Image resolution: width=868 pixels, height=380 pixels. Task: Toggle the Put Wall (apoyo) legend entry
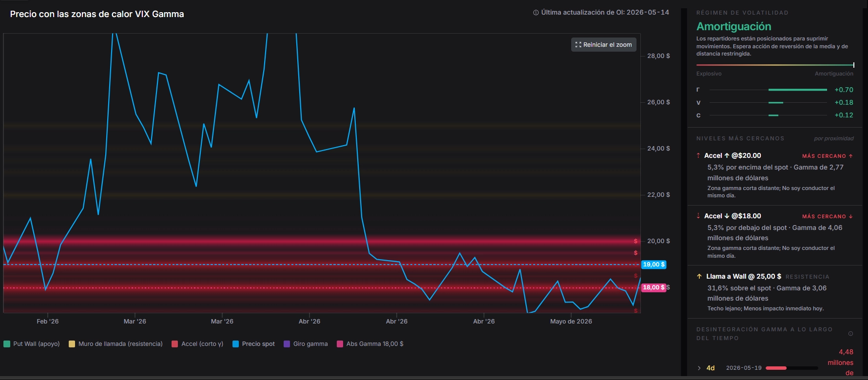point(32,344)
